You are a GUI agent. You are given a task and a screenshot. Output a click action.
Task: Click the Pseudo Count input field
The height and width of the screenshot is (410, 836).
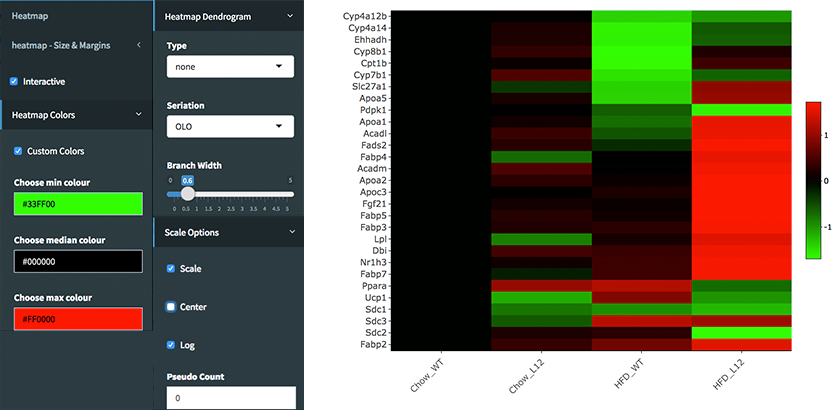(x=231, y=398)
